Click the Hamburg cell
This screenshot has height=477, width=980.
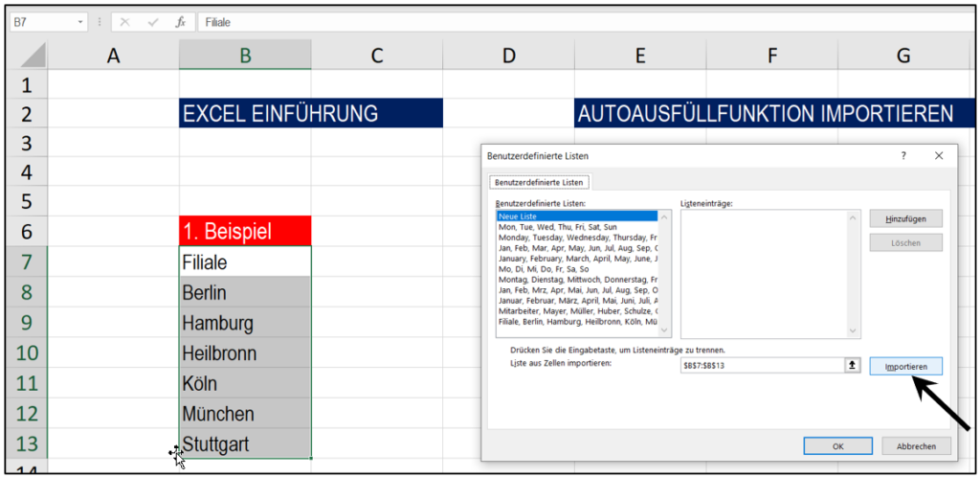click(x=245, y=323)
